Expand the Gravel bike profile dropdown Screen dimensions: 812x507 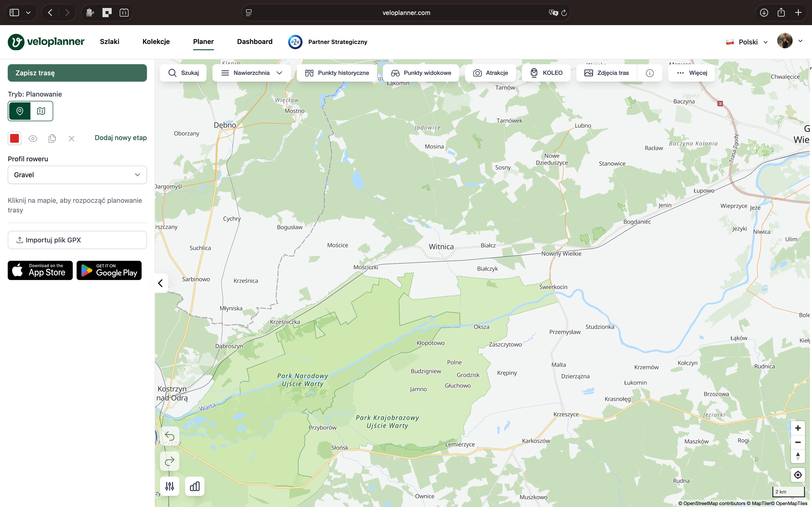(x=77, y=175)
